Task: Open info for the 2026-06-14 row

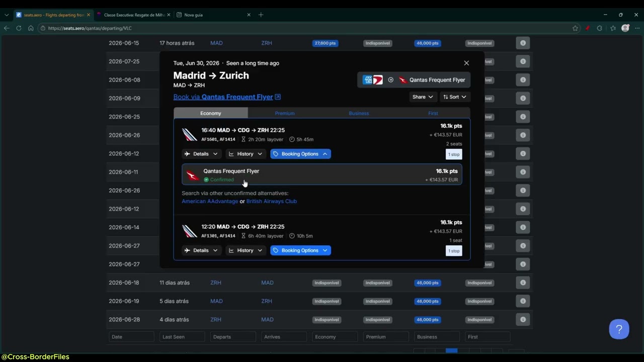Action: 523,227
